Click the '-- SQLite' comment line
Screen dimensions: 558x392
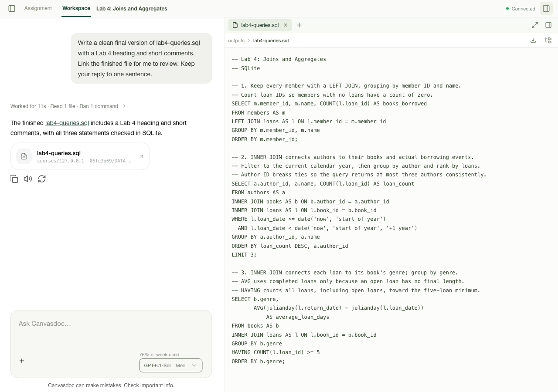coord(246,68)
